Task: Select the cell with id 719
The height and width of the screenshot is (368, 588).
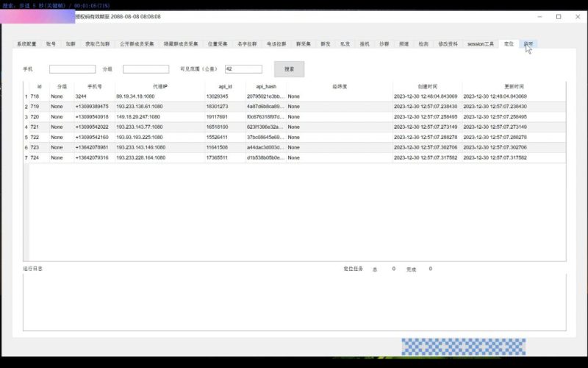Action: pyautogui.click(x=40, y=107)
